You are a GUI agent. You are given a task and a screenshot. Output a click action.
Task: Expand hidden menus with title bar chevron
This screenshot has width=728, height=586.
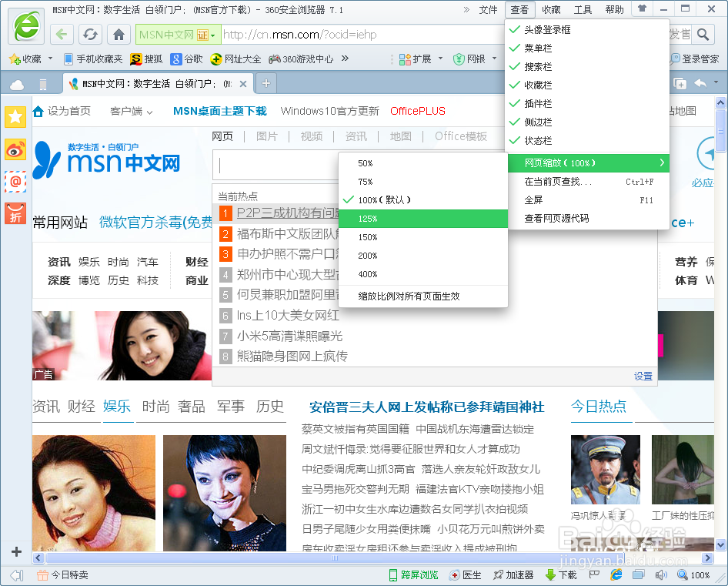(x=466, y=9)
